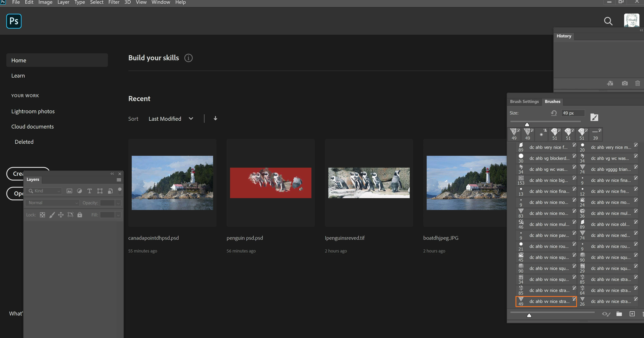Click the Lock all padlock icon

click(80, 215)
